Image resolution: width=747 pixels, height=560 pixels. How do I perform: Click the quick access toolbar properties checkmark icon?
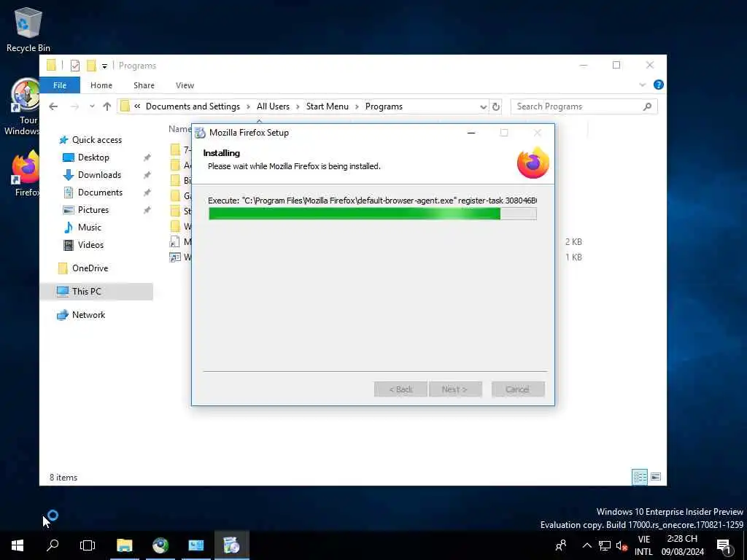pyautogui.click(x=75, y=66)
